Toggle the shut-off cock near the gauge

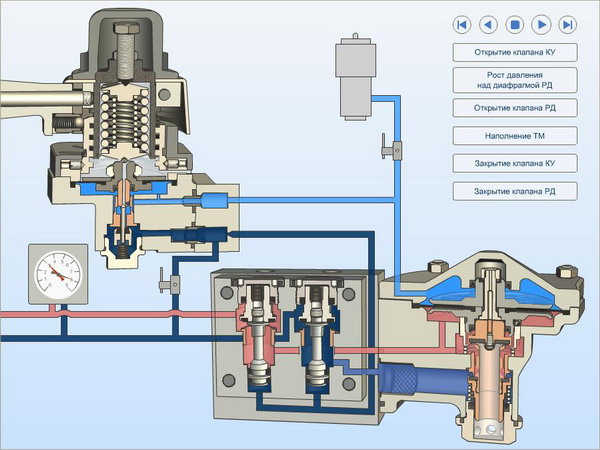170,283
